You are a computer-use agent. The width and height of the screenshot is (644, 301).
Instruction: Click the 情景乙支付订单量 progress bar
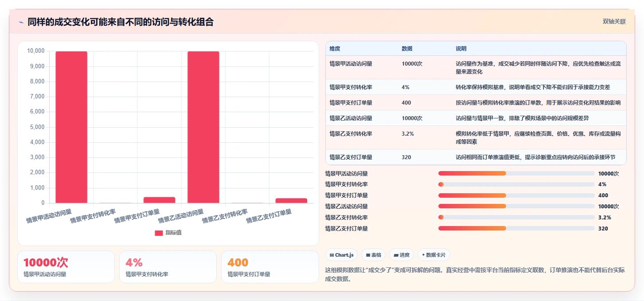coord(516,228)
